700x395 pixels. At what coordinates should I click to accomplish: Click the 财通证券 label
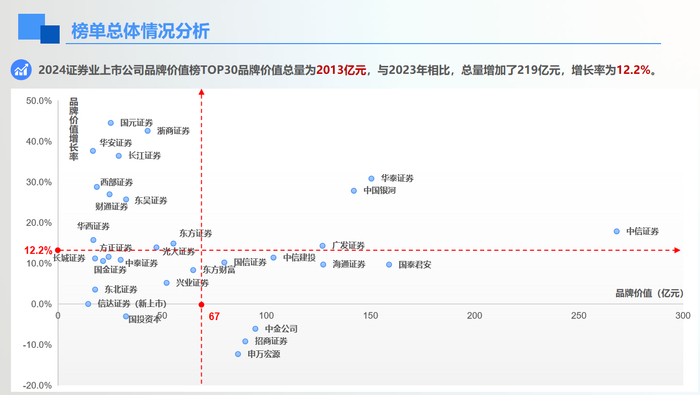pyautogui.click(x=112, y=207)
